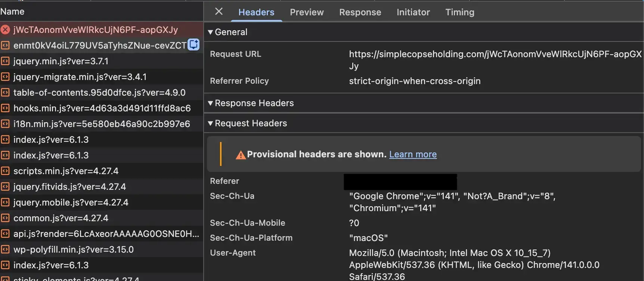This screenshot has width=644, height=281.
Task: Click the Request URL value
Action: click(x=495, y=60)
